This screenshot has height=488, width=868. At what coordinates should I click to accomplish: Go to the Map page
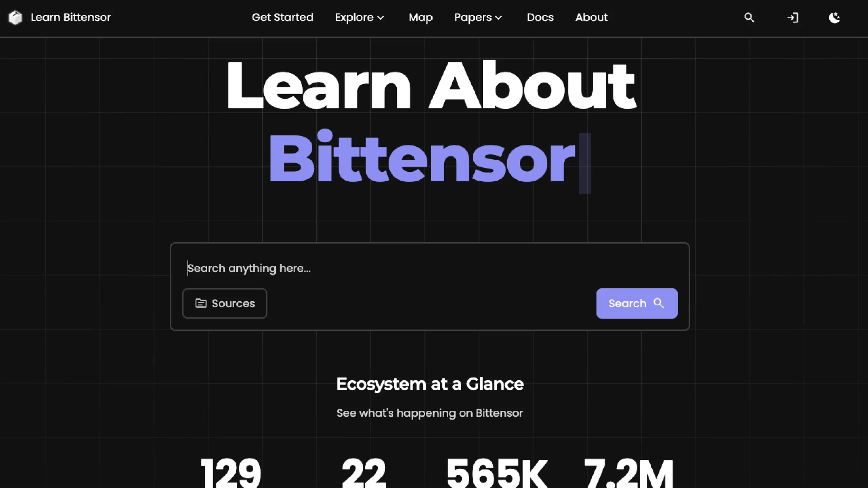(420, 17)
